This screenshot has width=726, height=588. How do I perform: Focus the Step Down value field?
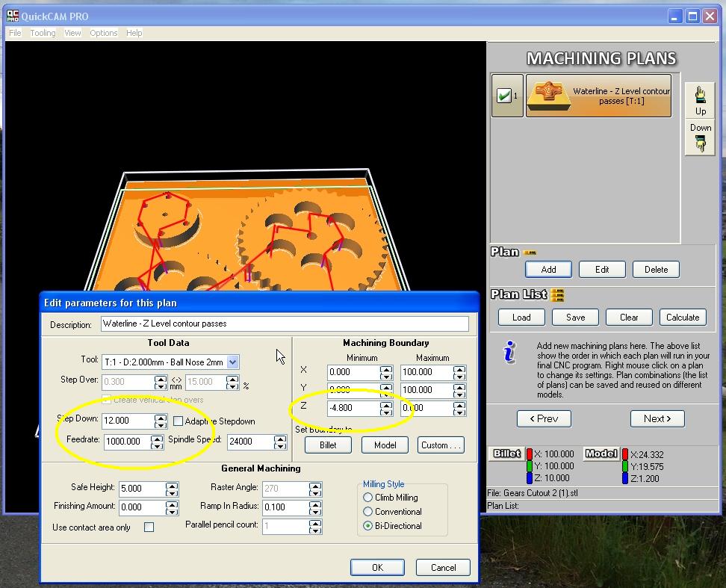point(128,421)
